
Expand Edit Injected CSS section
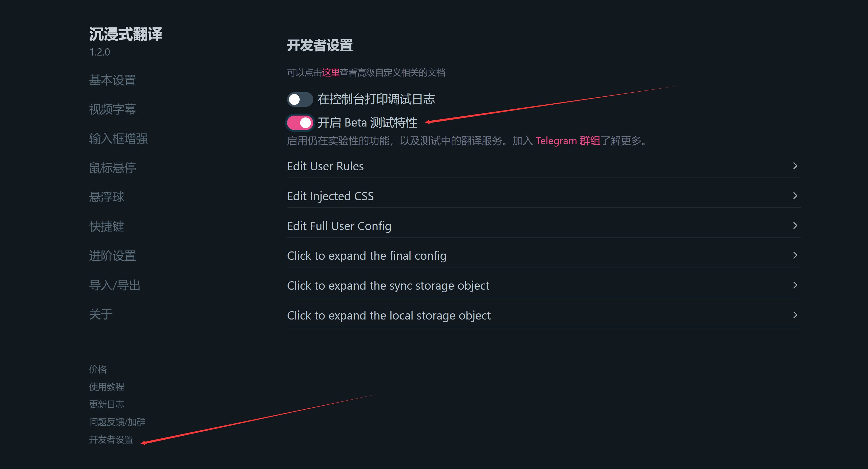(x=544, y=196)
